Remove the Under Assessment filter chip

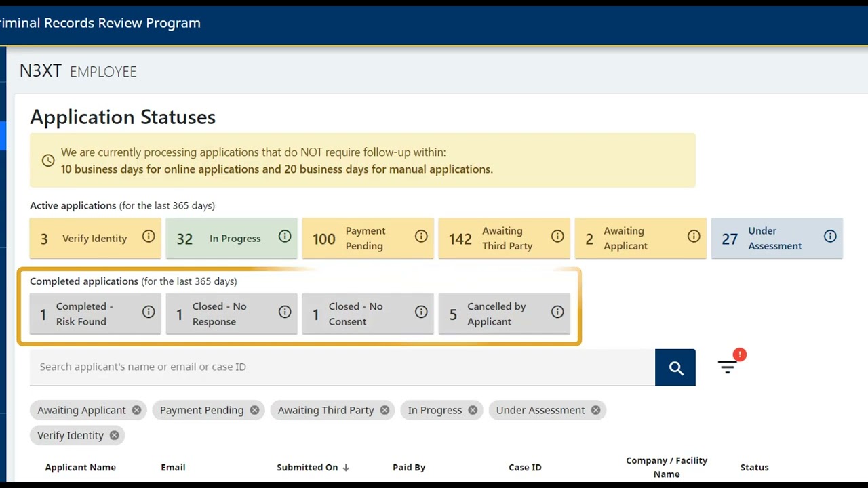pyautogui.click(x=595, y=410)
